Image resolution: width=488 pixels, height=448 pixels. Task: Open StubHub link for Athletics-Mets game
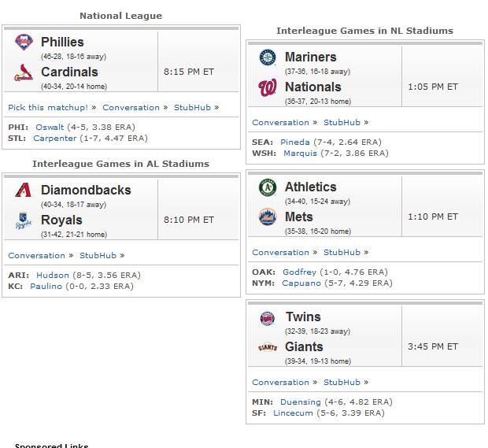[x=342, y=252]
